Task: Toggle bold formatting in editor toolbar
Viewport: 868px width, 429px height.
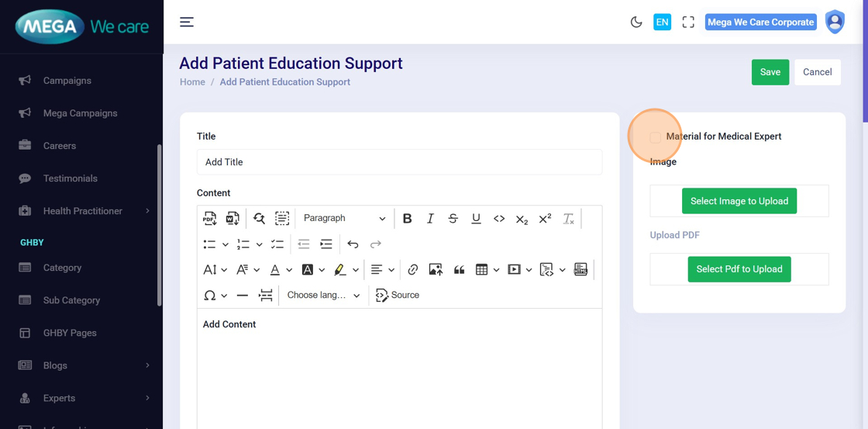Action: (x=407, y=219)
